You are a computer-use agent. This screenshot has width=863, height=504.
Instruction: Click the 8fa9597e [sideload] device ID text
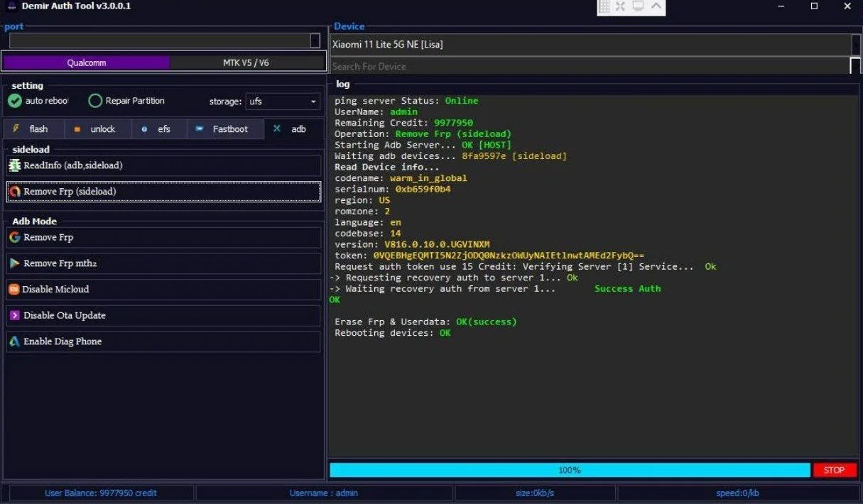(514, 156)
